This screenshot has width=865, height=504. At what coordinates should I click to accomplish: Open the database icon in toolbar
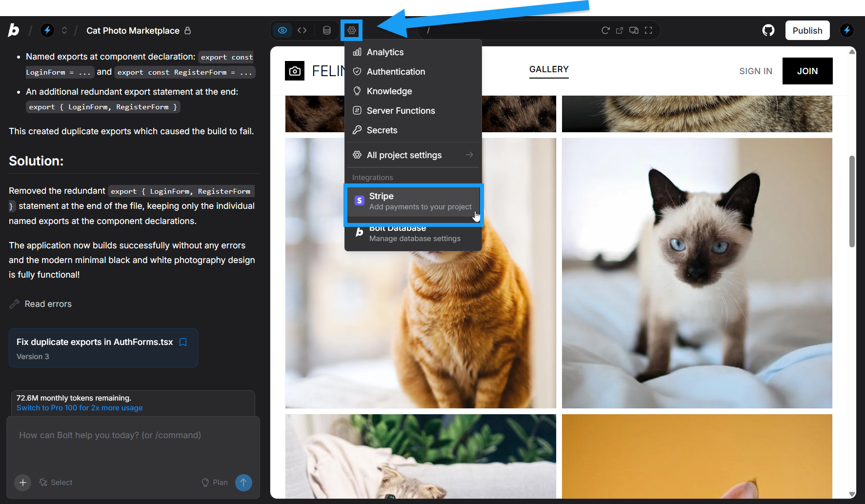[x=327, y=30]
